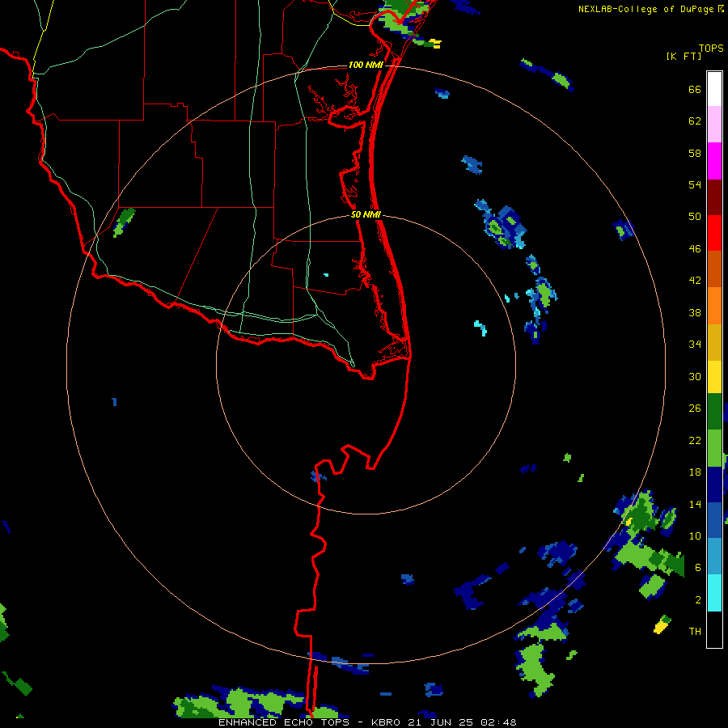Screen dimensions: 728x728
Task: Pick the light blue legend swatch
Action: pos(714,557)
